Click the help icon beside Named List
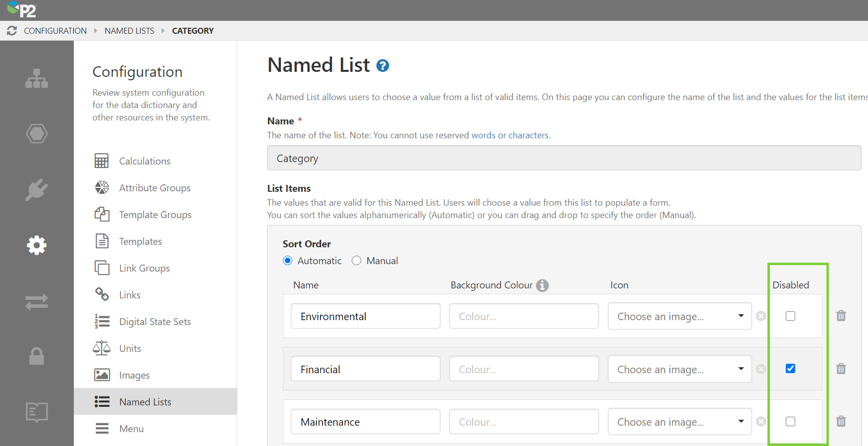The height and width of the screenshot is (446, 868). tap(382, 66)
